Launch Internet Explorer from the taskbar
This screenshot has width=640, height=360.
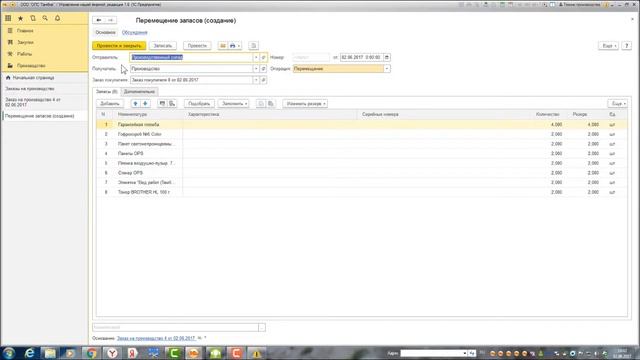point(29,353)
